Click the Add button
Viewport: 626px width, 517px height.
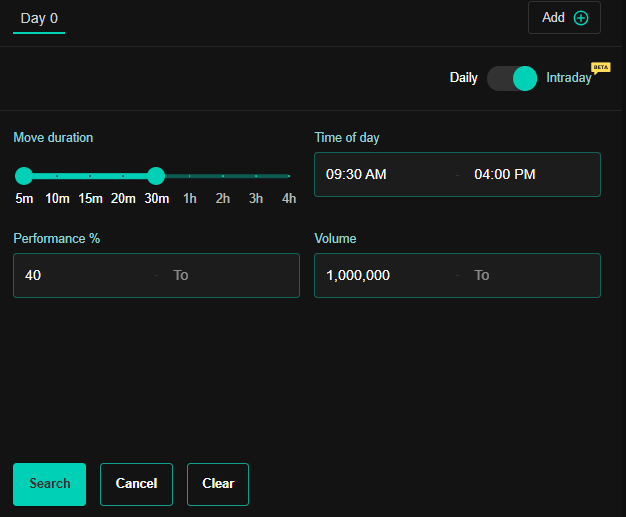click(x=564, y=18)
